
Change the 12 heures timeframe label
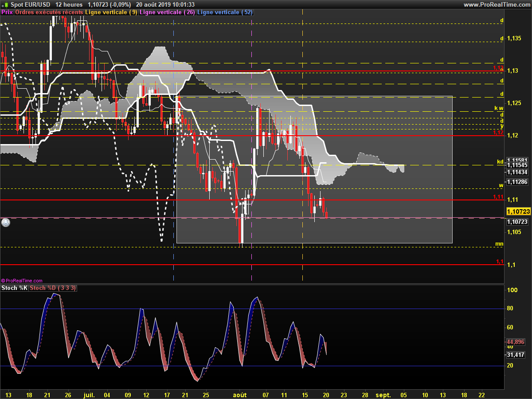(69, 4)
